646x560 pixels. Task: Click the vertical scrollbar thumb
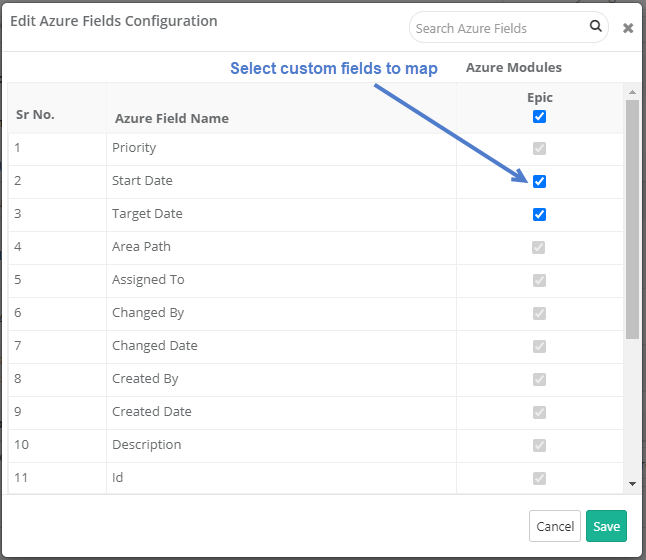pyautogui.click(x=632, y=219)
